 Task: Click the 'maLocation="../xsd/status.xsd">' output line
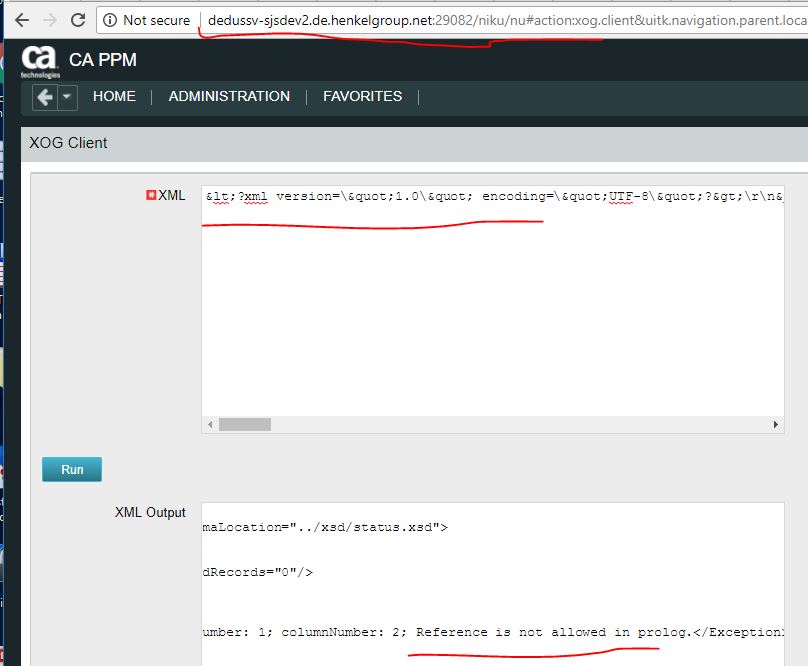(325, 527)
